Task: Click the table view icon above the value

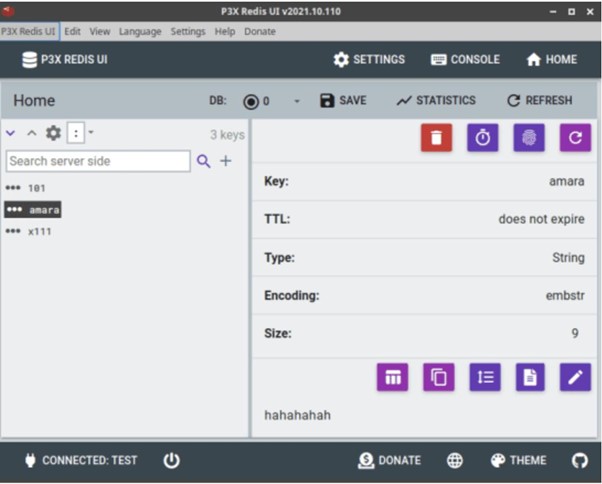Action: [392, 377]
